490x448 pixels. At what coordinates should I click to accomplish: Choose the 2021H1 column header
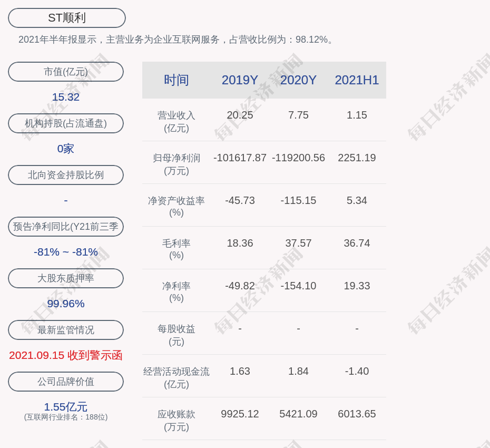pos(357,80)
